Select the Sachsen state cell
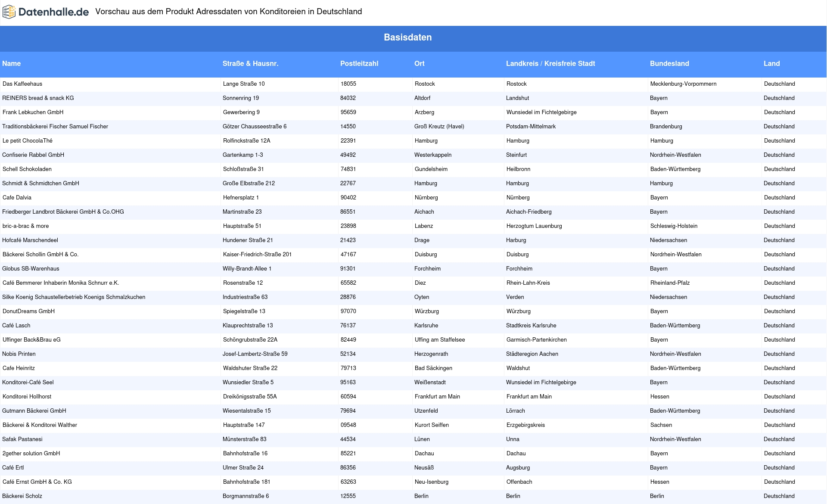The height and width of the screenshot is (504, 827). pos(661,425)
